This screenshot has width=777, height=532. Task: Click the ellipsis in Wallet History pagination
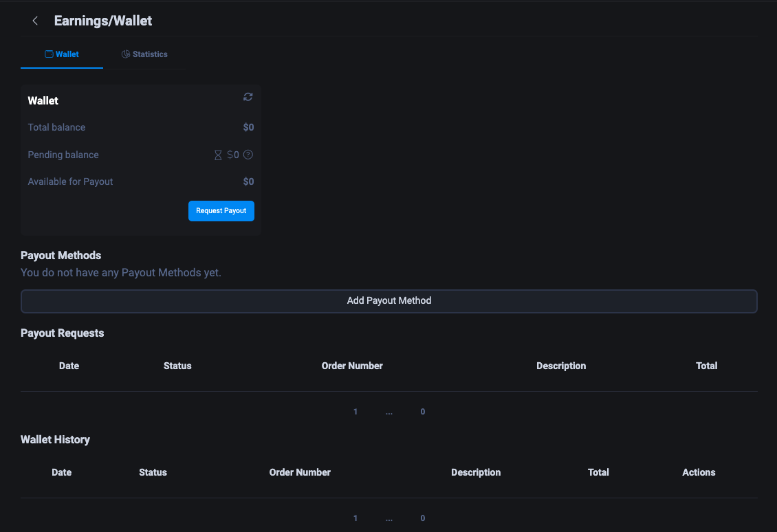389,518
